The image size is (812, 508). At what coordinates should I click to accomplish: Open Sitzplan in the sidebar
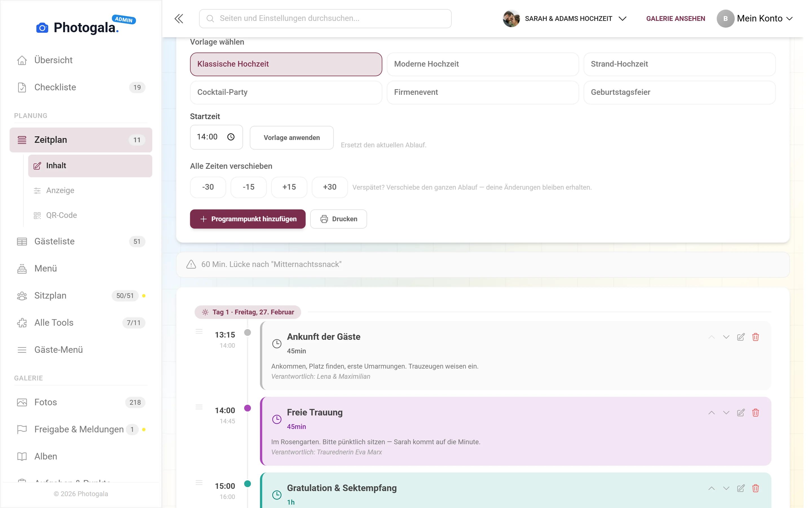pyautogui.click(x=81, y=296)
